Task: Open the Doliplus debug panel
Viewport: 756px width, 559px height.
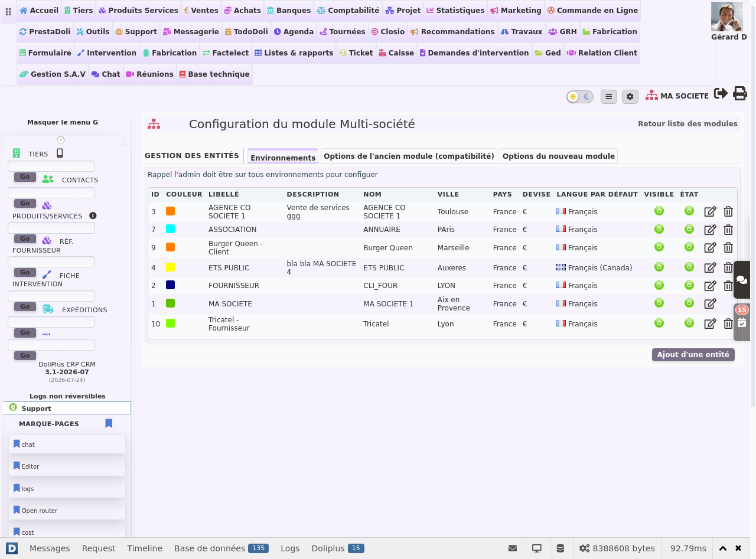Action: pos(338,548)
